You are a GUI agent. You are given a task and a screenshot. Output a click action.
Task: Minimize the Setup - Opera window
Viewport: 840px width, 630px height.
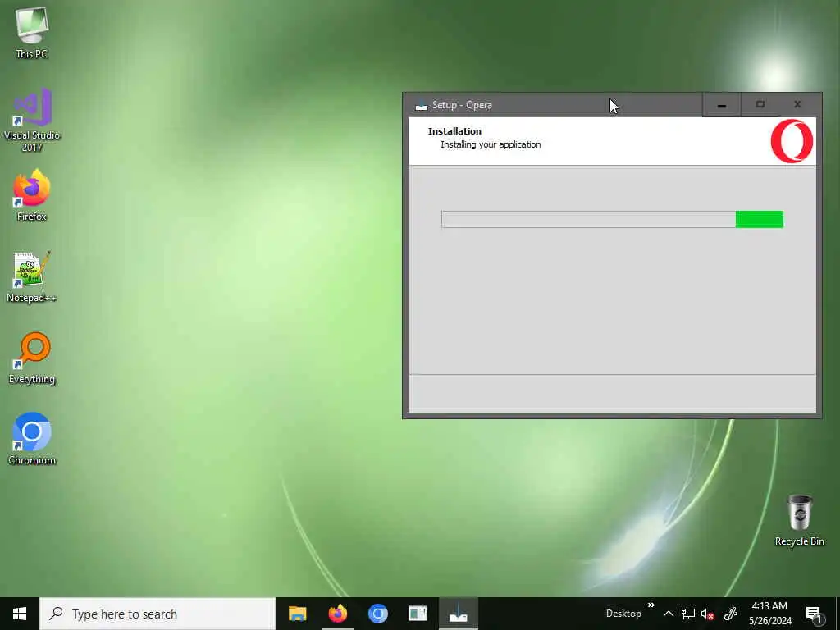click(x=722, y=105)
